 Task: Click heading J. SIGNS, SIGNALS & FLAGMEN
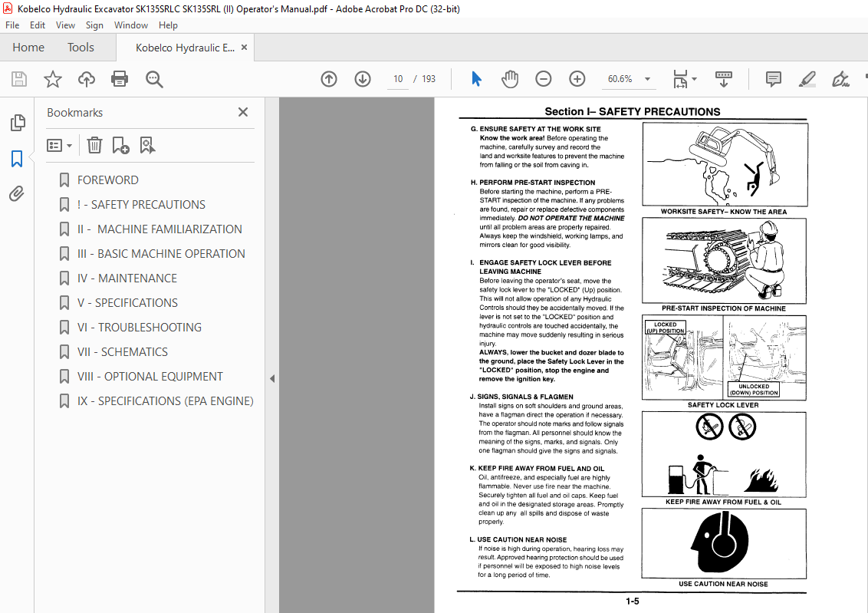521,397
